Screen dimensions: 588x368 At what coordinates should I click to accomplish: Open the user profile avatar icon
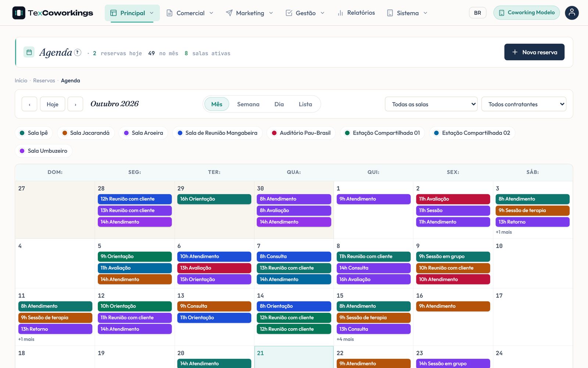[x=571, y=13]
